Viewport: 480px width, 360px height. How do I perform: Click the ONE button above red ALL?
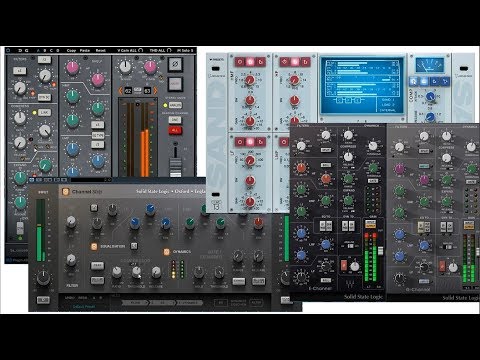[x=175, y=120]
